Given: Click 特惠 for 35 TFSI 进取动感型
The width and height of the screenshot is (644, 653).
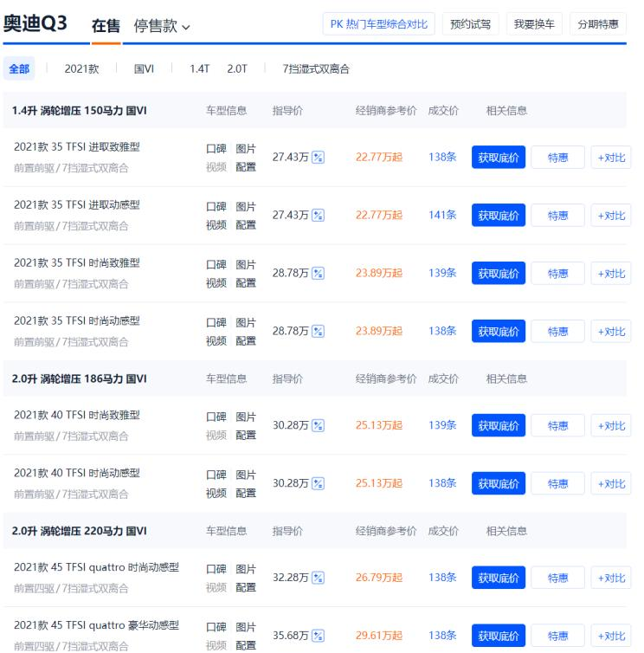Looking at the screenshot, I should tap(557, 216).
